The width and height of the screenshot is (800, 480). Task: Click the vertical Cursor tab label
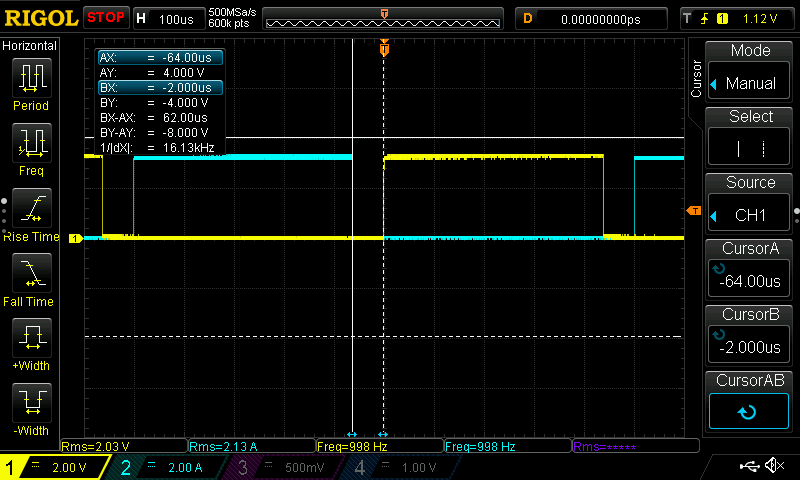pyautogui.click(x=696, y=79)
